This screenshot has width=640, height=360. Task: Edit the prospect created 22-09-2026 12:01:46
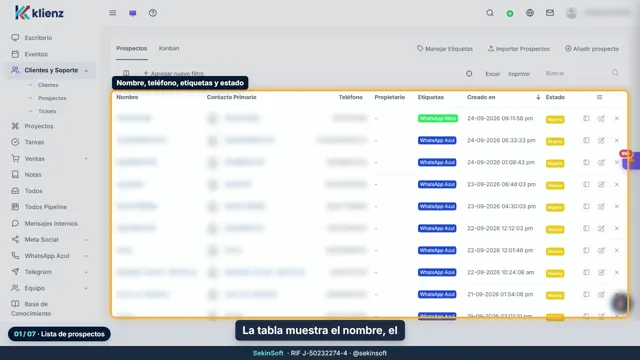(601, 250)
